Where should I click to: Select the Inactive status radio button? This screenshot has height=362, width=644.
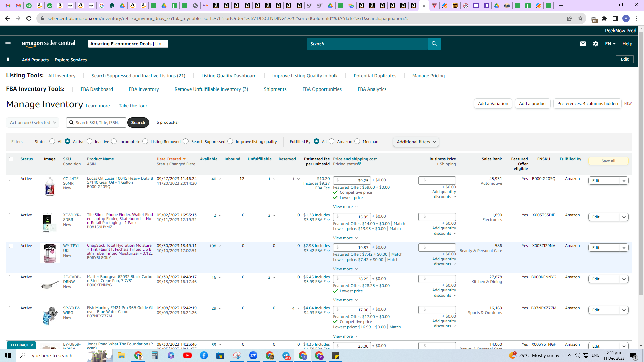click(90, 141)
